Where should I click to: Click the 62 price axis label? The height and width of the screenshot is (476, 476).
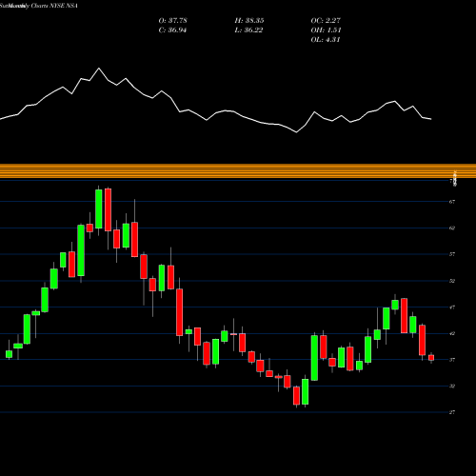tap(452, 228)
